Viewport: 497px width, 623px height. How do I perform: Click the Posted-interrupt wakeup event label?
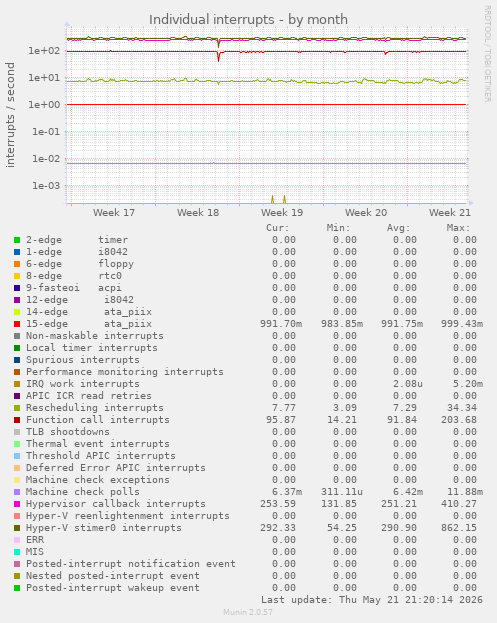(113, 588)
